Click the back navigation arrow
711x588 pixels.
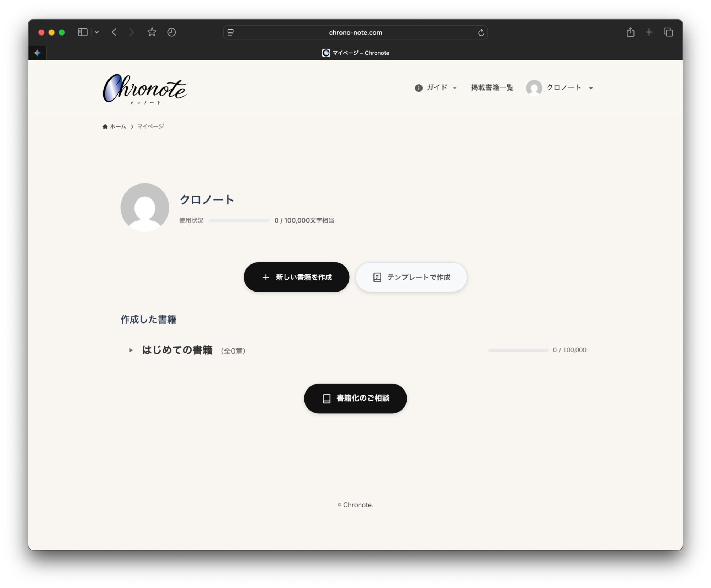point(114,32)
